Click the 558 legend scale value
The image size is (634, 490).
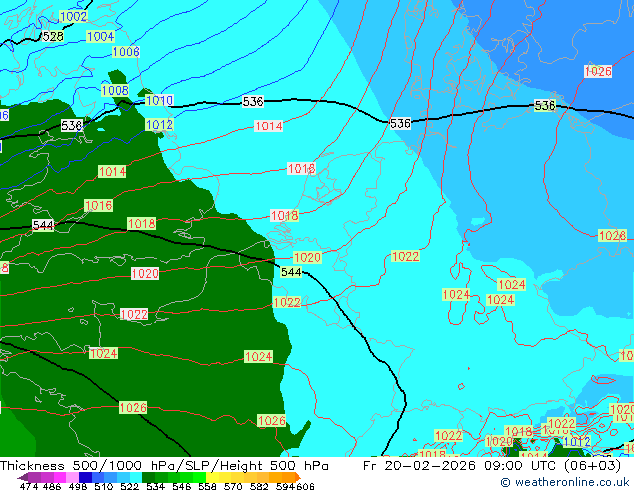207,486
